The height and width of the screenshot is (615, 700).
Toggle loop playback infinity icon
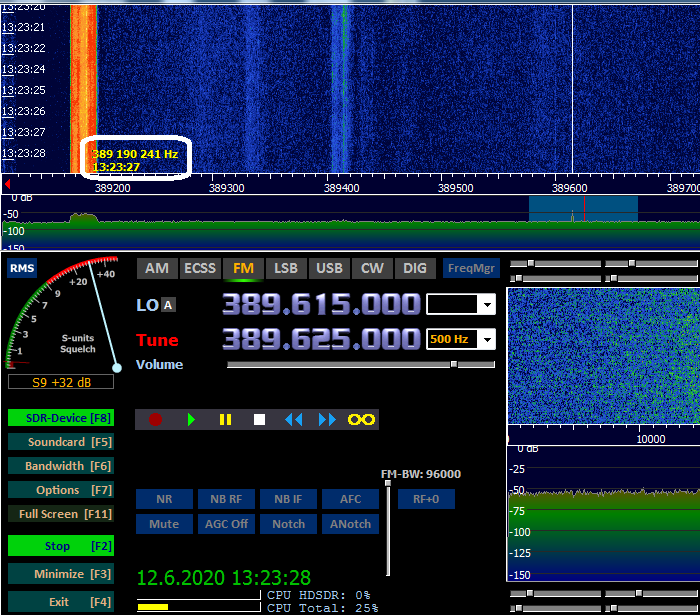(362, 420)
